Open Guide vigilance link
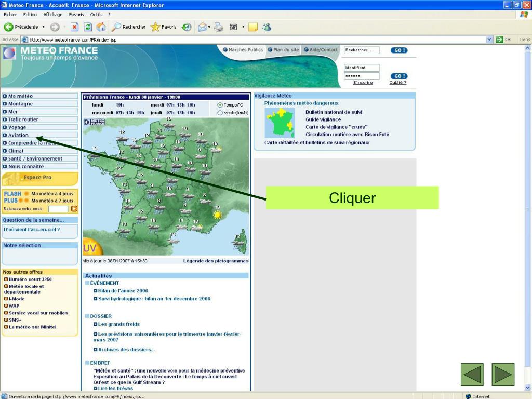This screenshot has height=399, width=532. click(323, 119)
